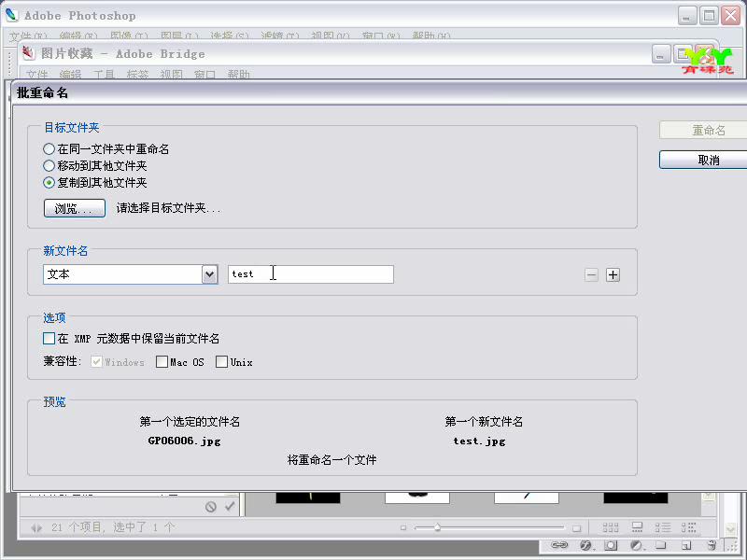Open Bridge 标签 menu
Viewport: 747px width, 560px height.
click(137, 75)
